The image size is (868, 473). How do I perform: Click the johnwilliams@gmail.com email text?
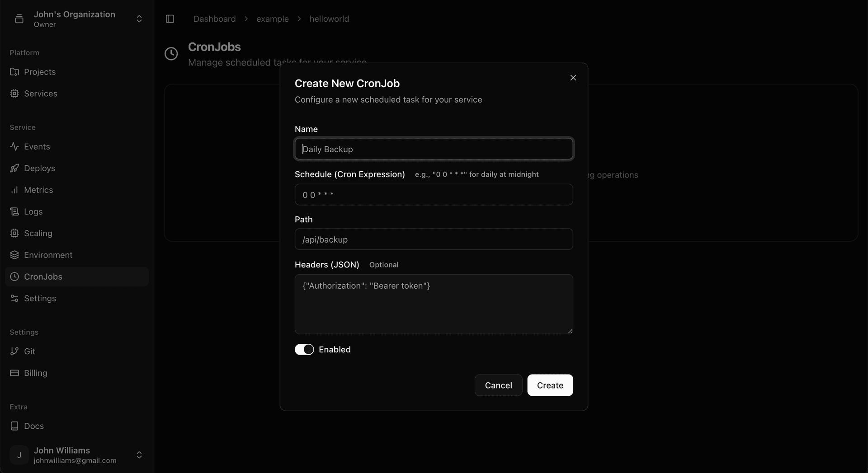pyautogui.click(x=75, y=461)
